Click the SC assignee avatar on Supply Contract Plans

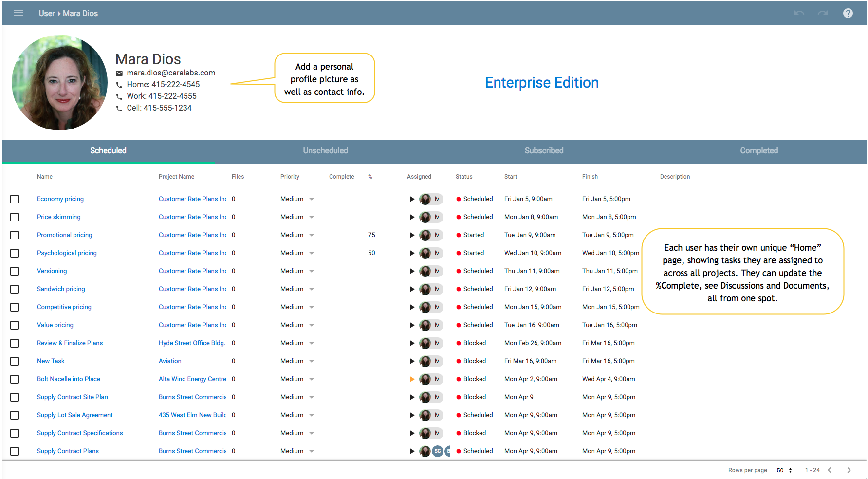click(x=438, y=451)
